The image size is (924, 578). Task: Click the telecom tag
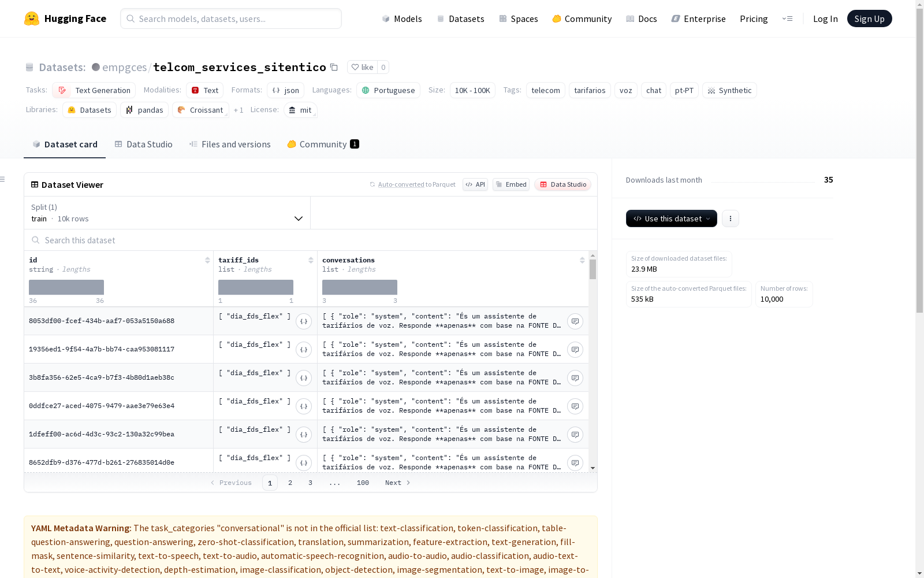click(x=546, y=90)
